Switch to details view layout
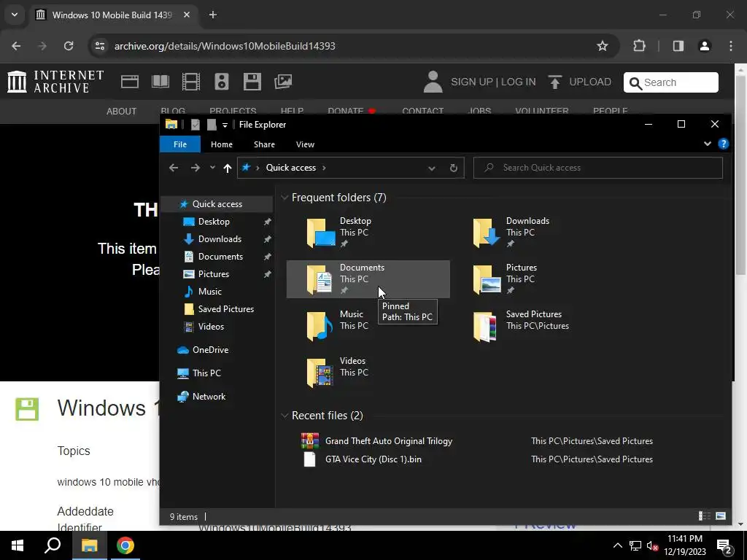Image resolution: width=747 pixels, height=560 pixels. 704,516
